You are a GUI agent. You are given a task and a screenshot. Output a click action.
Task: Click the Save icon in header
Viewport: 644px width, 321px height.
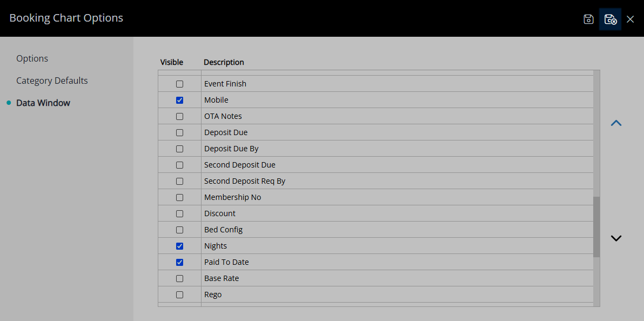coord(588,19)
